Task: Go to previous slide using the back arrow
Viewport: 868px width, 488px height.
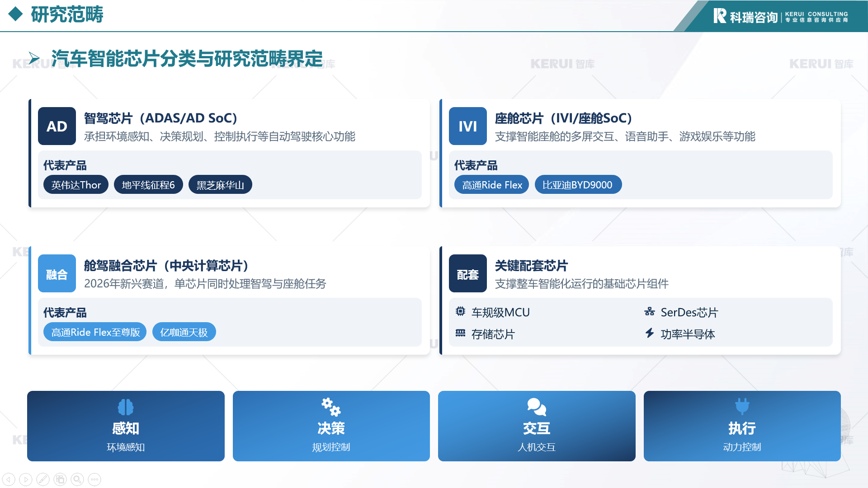Action: tap(9, 479)
